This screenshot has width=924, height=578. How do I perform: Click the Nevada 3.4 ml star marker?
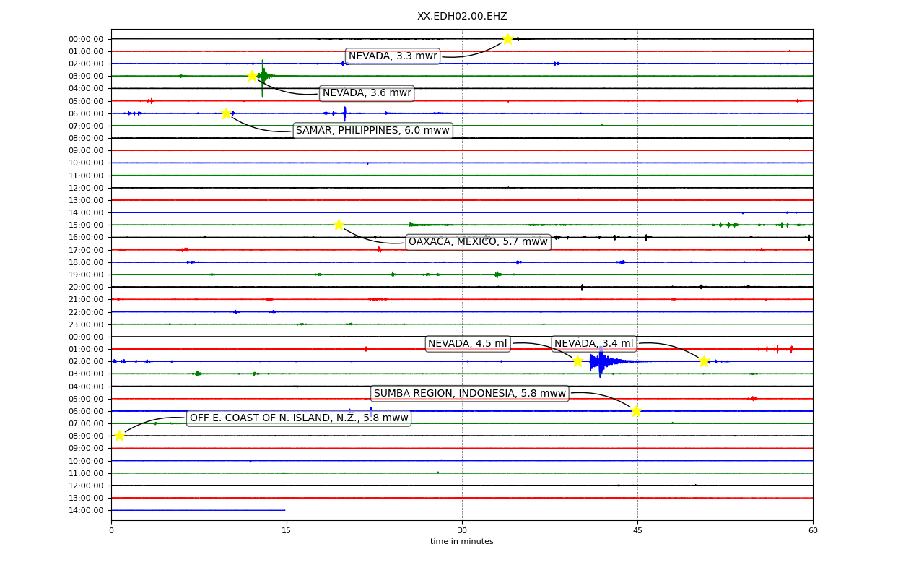(704, 361)
